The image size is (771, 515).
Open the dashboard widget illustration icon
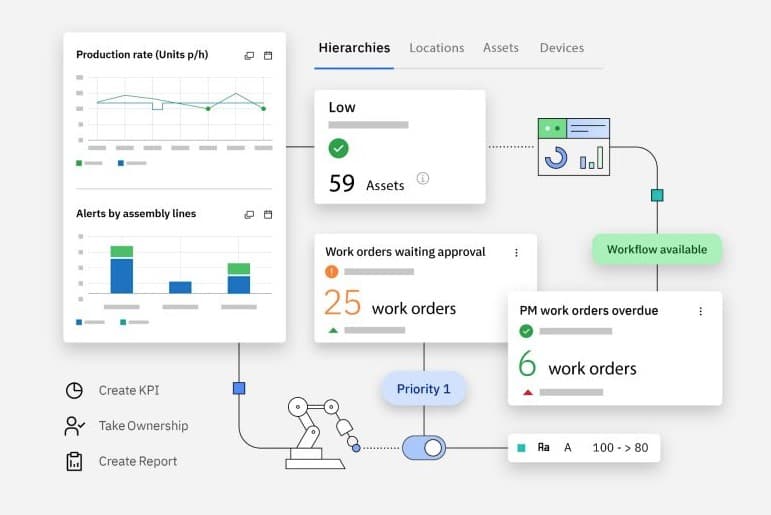574,147
